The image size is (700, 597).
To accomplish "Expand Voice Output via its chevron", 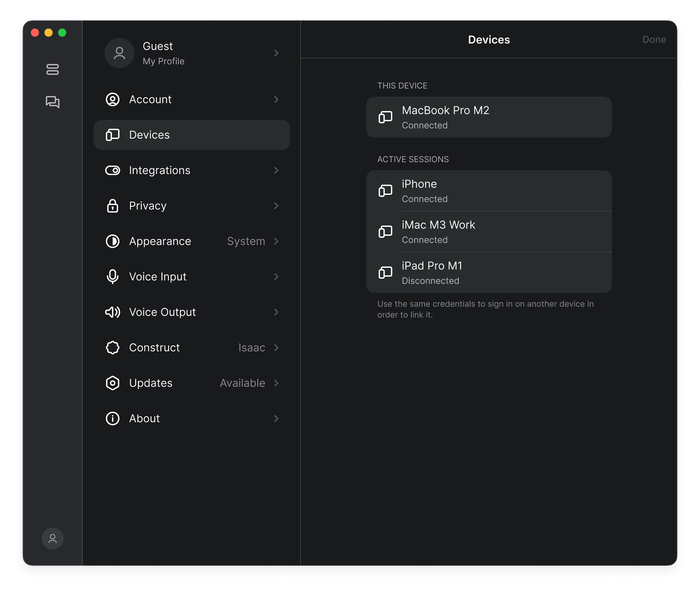I will [x=276, y=312].
